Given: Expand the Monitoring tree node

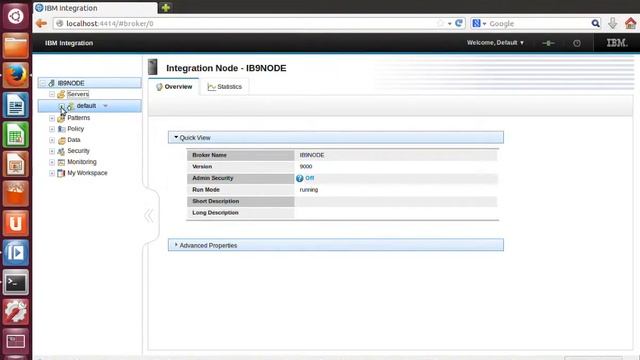Looking at the screenshot, I should pos(52,162).
